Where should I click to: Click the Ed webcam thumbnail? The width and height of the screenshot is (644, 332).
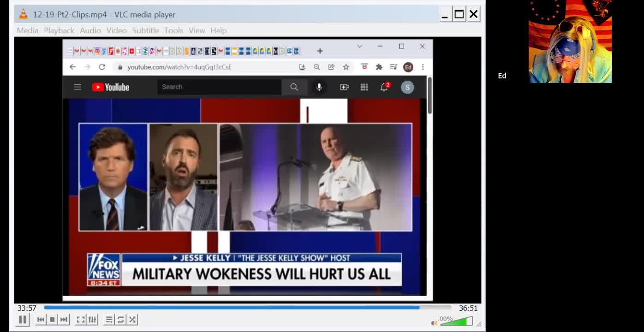tap(570, 41)
